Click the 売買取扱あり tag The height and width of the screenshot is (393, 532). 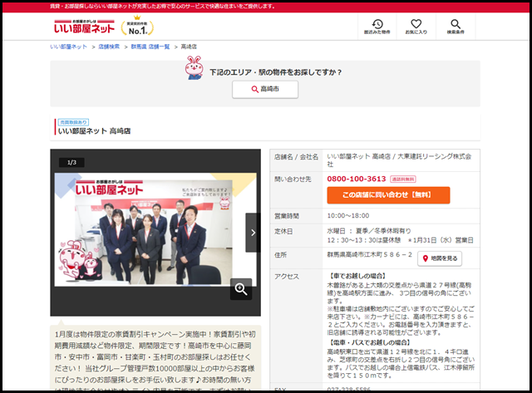[x=73, y=122]
